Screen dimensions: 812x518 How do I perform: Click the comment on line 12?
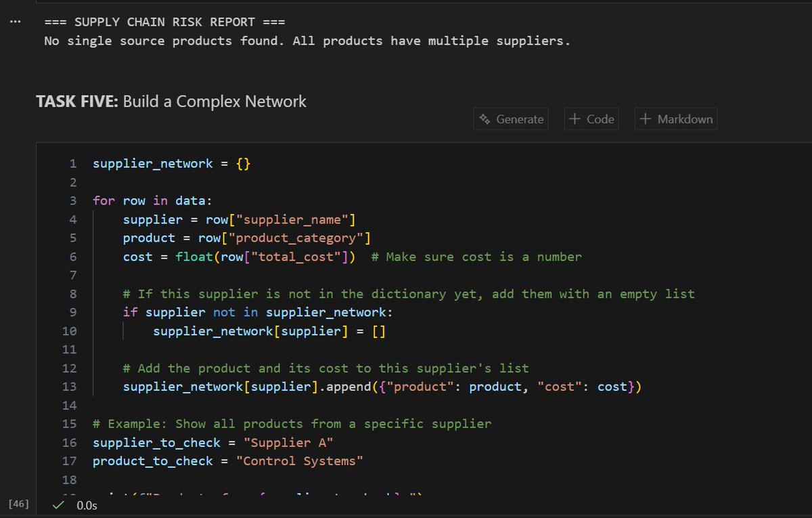pyautogui.click(x=326, y=368)
